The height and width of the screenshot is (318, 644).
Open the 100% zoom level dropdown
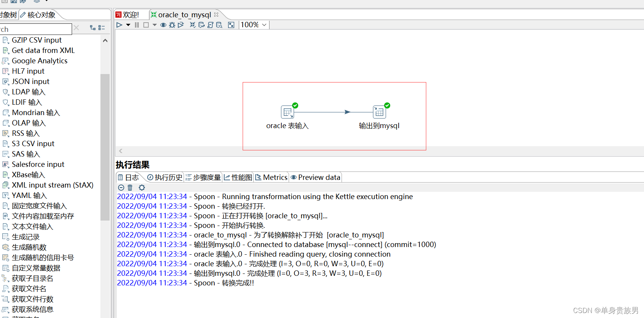[x=255, y=25]
